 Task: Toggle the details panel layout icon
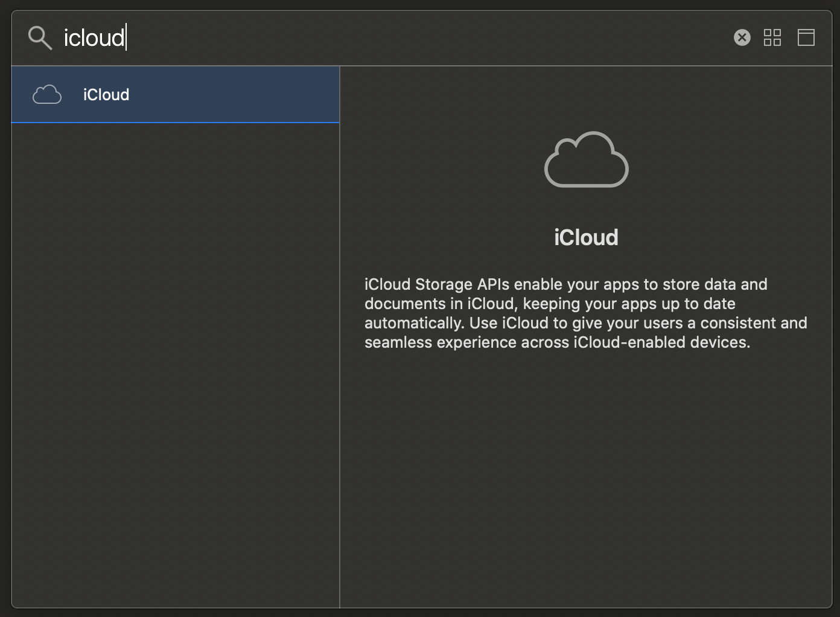[x=806, y=37]
